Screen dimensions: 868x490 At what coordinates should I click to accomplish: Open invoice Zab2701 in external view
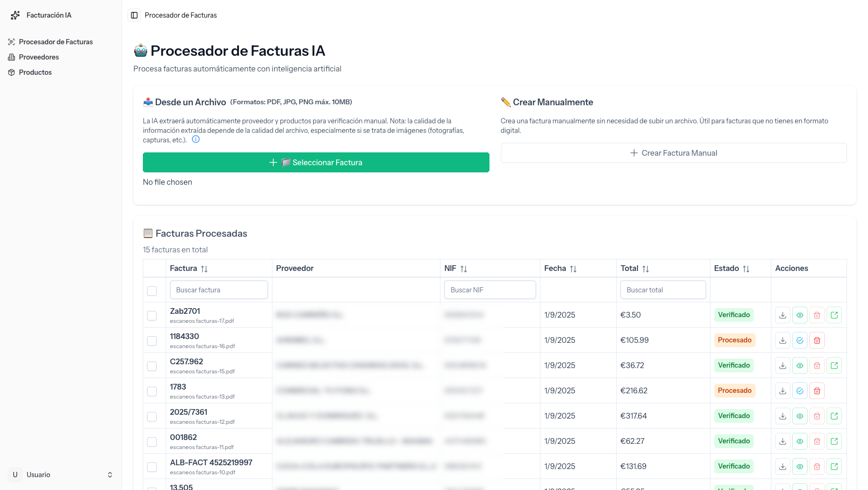[834, 315]
